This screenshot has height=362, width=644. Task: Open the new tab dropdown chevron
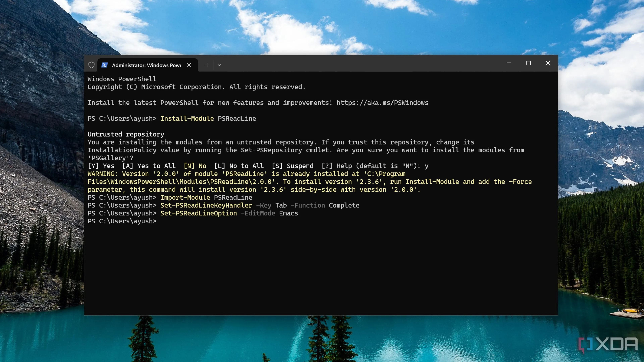(x=220, y=65)
